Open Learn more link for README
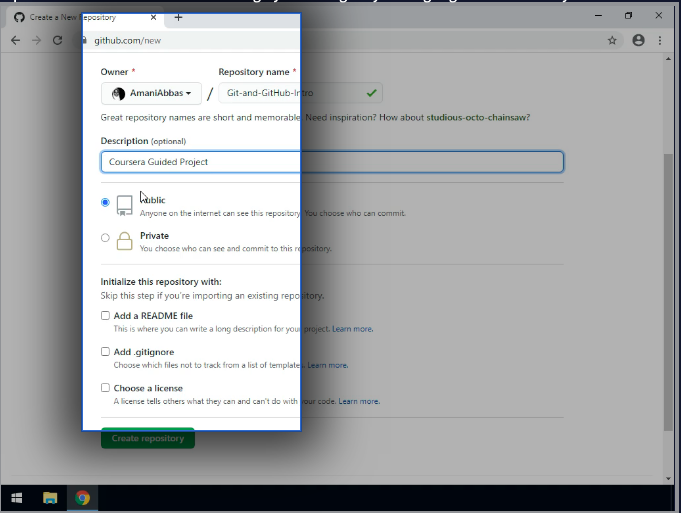 (352, 329)
